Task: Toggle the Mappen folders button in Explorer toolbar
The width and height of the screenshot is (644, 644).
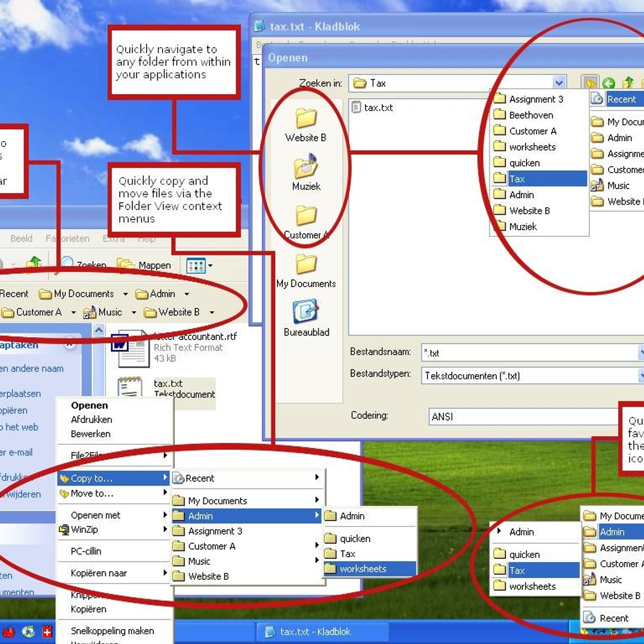Action: tap(144, 265)
